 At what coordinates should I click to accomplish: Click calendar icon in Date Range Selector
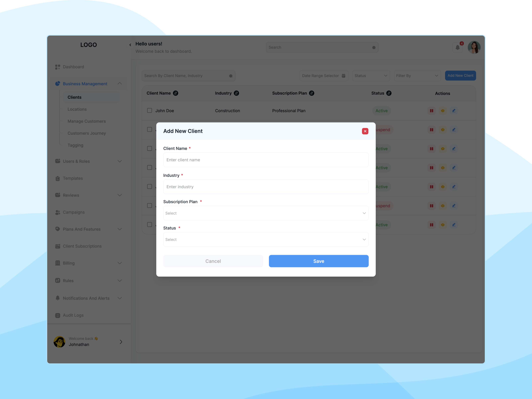[x=343, y=76]
